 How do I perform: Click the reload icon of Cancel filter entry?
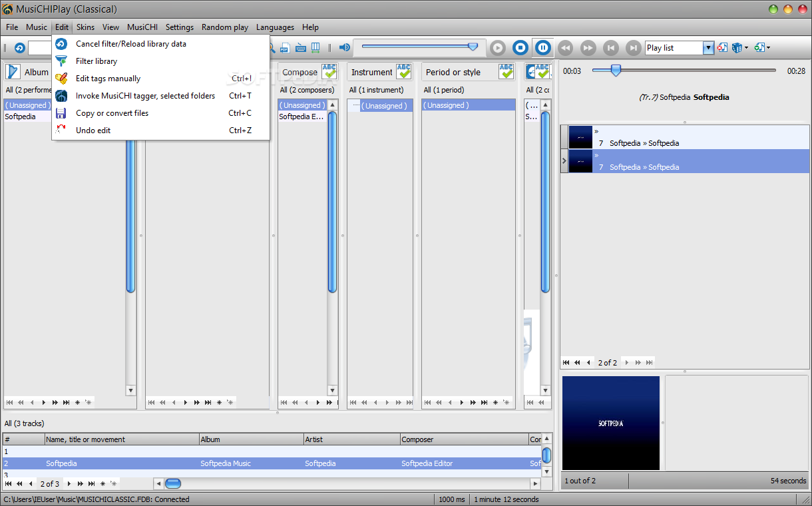point(61,44)
